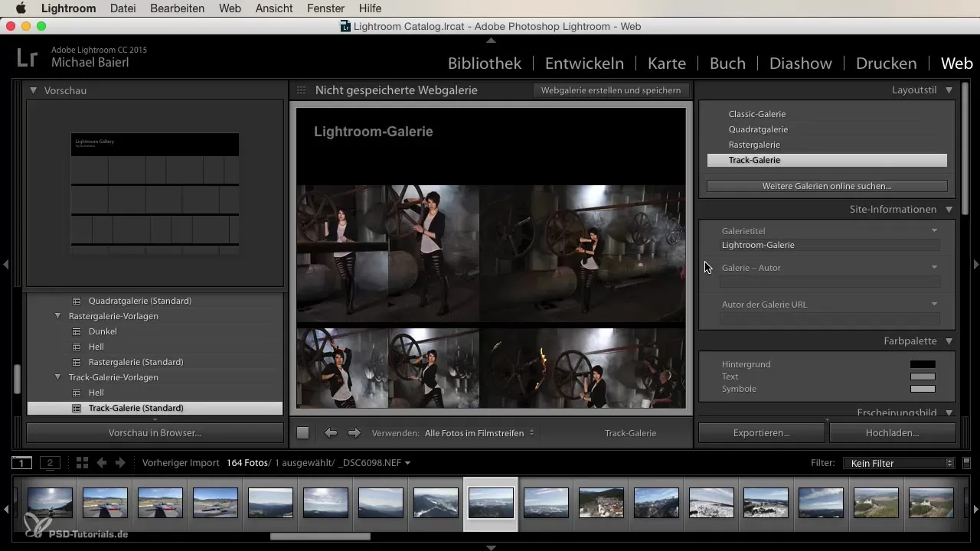Open Galerietitel presets dropdown arrow
Viewport: 980px width, 551px height.
(x=934, y=230)
